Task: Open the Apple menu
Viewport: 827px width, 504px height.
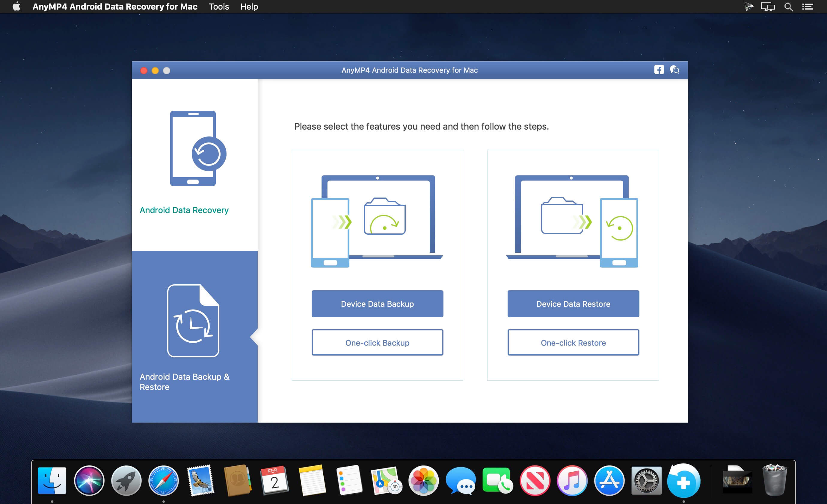Action: coord(16,7)
